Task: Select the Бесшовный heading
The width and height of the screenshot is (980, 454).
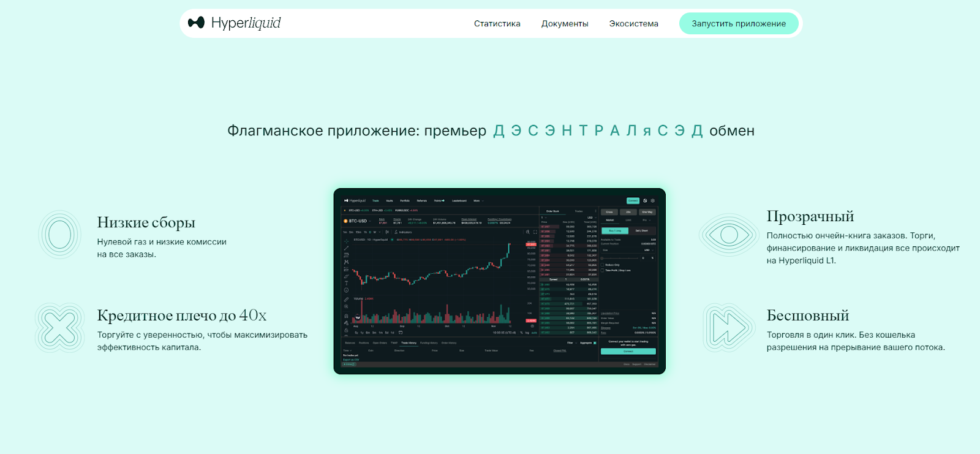Action: (808, 316)
